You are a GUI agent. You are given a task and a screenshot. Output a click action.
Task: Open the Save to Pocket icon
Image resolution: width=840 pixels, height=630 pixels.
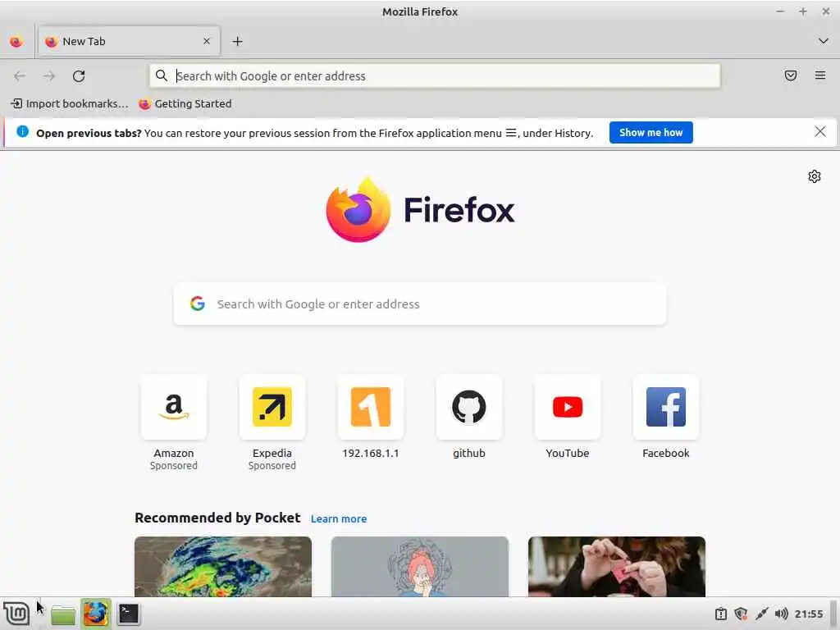click(791, 75)
